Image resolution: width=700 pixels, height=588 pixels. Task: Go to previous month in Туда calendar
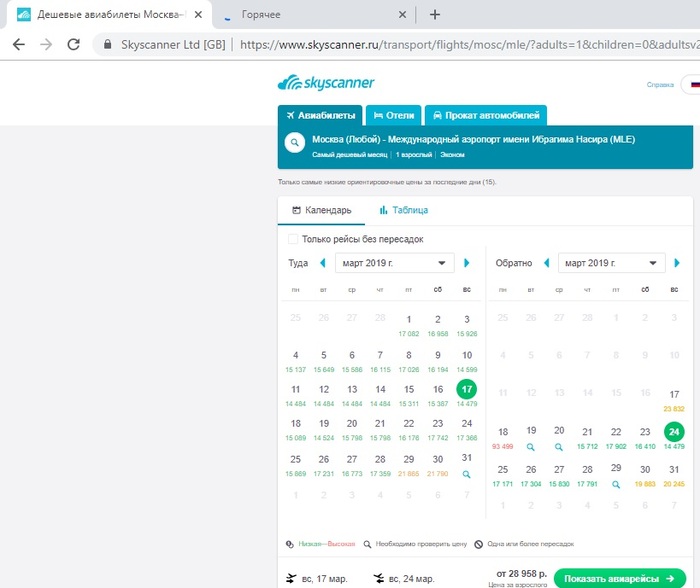pos(322,263)
